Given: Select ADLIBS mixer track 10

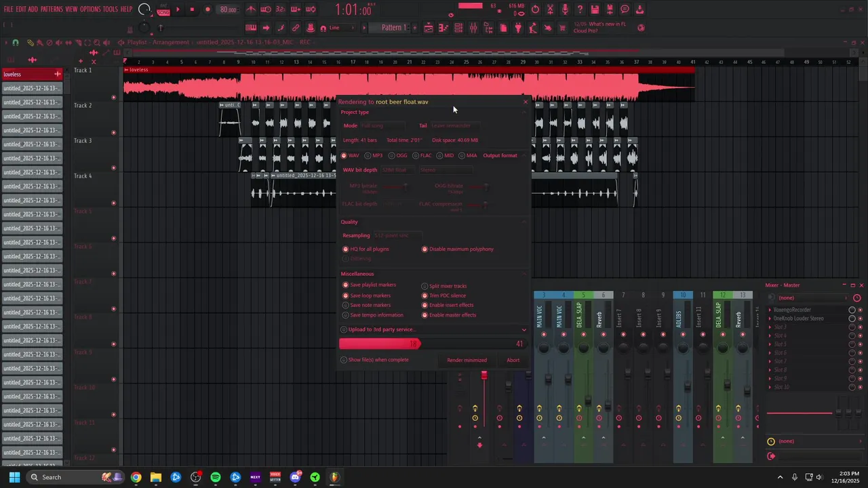Looking at the screenshot, I should 683,378.
